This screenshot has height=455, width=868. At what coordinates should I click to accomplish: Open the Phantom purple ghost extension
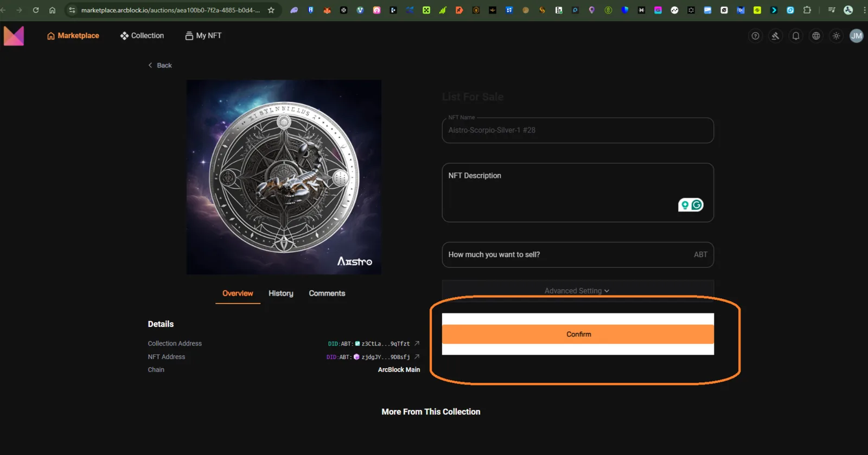click(294, 10)
